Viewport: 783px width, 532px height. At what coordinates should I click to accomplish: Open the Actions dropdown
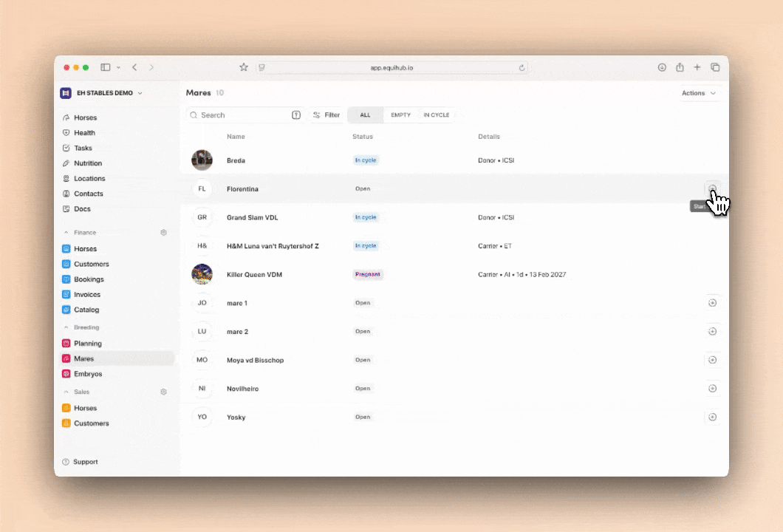click(x=698, y=93)
